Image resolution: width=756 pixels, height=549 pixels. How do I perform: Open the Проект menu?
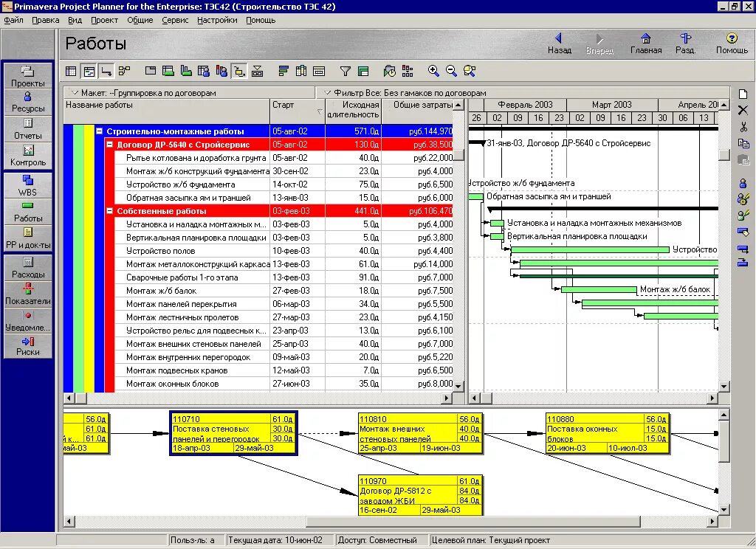[104, 20]
